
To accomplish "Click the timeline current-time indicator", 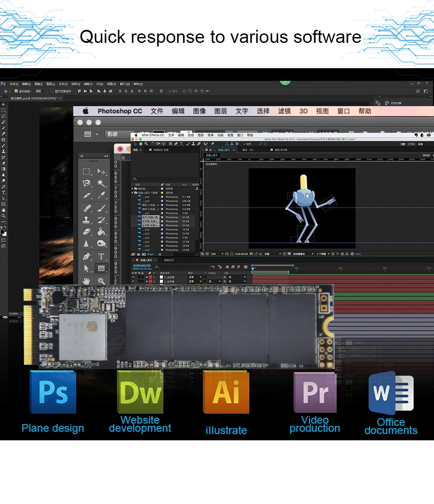I will tap(253, 268).
